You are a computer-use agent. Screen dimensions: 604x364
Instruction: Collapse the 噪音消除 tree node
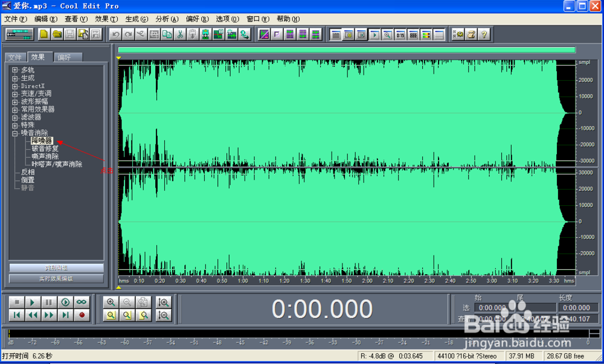(x=15, y=133)
